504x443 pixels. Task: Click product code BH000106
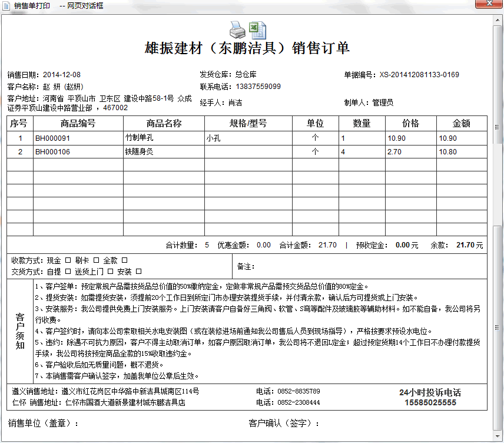(x=52, y=152)
